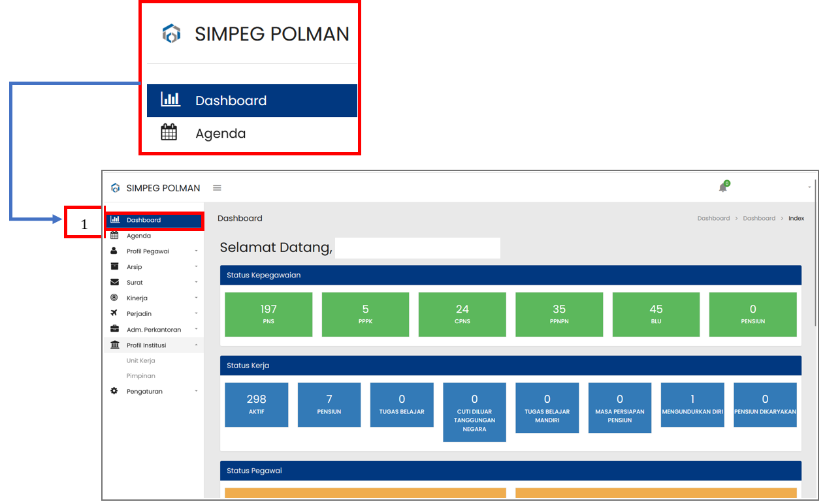This screenshot has height=504, width=825.
Task: Click the person icon for Profil Pegawai
Action: tap(114, 251)
